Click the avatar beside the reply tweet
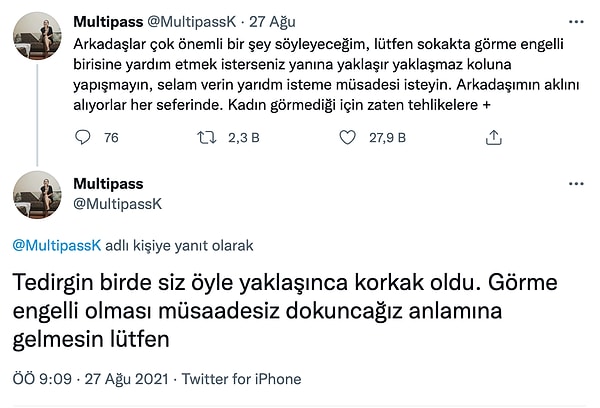 tap(39, 195)
